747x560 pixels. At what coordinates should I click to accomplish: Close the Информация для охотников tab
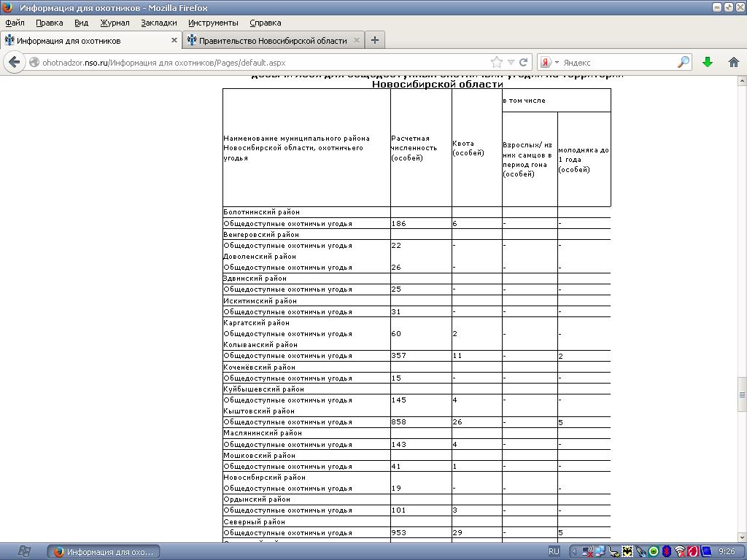point(174,40)
